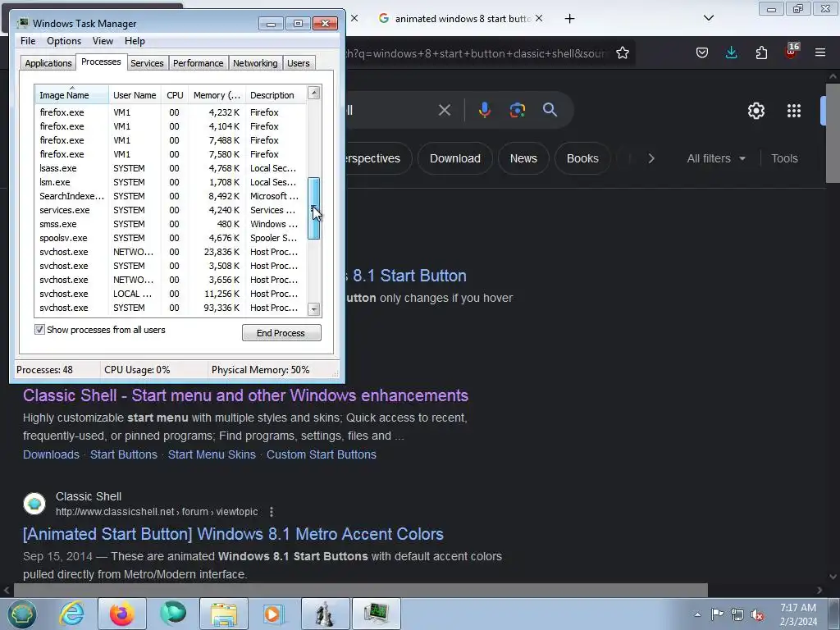Expand Firefox list all tabs chevron
The image size is (840, 630).
point(708,18)
